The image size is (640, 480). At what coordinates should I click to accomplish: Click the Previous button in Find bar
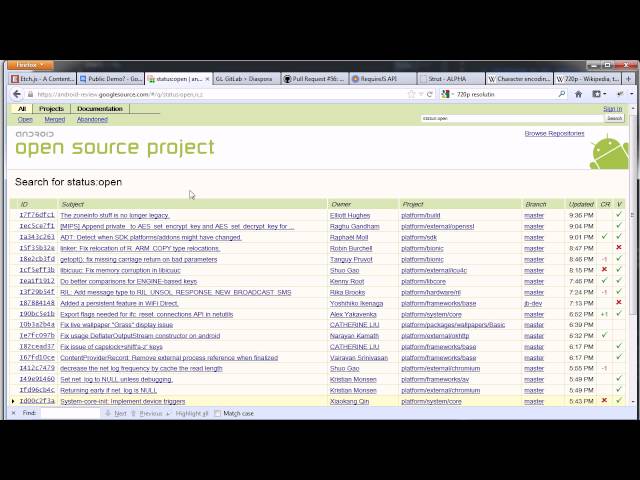pos(147,413)
